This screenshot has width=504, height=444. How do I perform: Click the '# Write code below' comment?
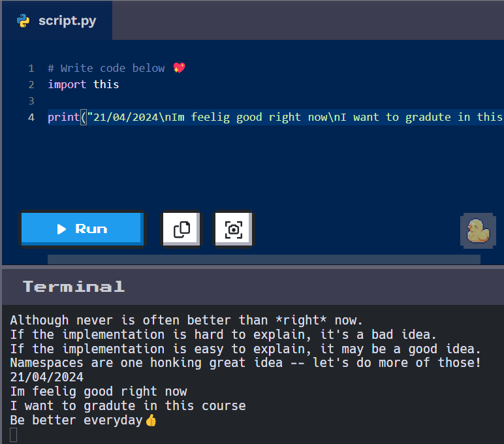click(106, 68)
